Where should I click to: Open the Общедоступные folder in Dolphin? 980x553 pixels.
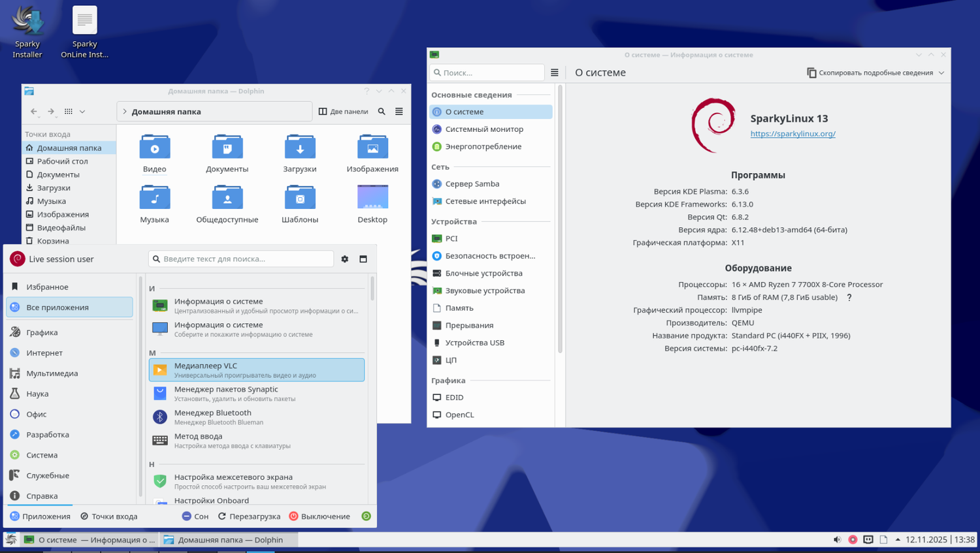tap(227, 204)
